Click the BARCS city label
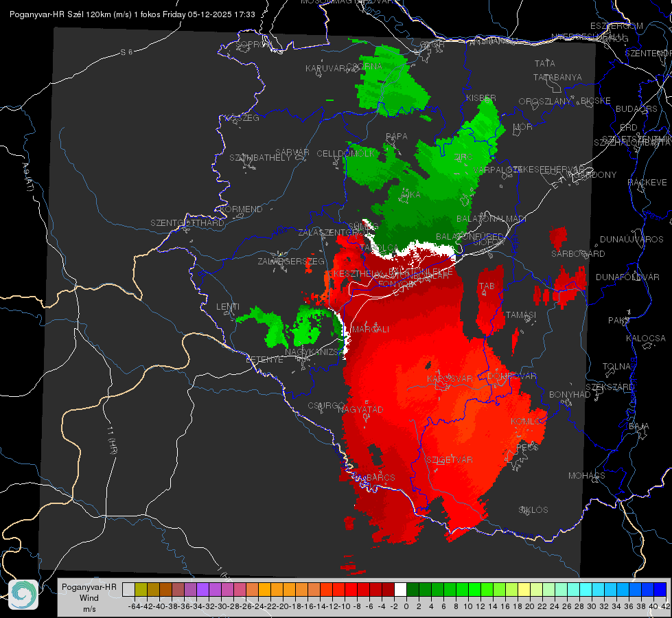 pyautogui.click(x=381, y=477)
